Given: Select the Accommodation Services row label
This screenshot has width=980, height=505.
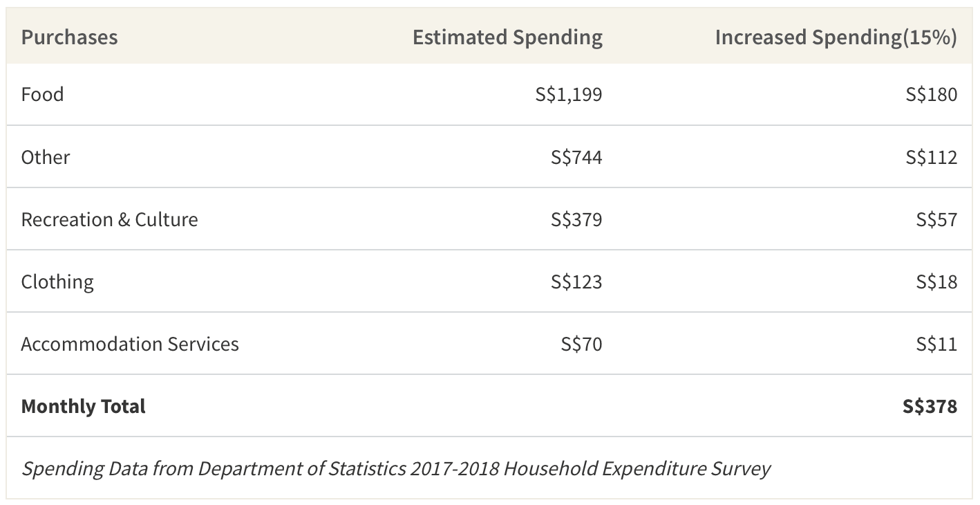Looking at the screenshot, I should 130,344.
